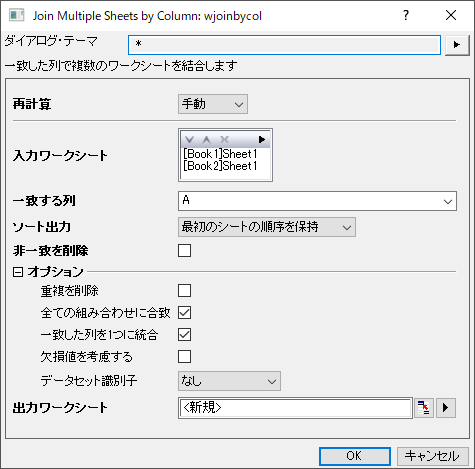Click the 出力ワークシート field showing <新規>
475x469 pixels.
click(x=295, y=407)
